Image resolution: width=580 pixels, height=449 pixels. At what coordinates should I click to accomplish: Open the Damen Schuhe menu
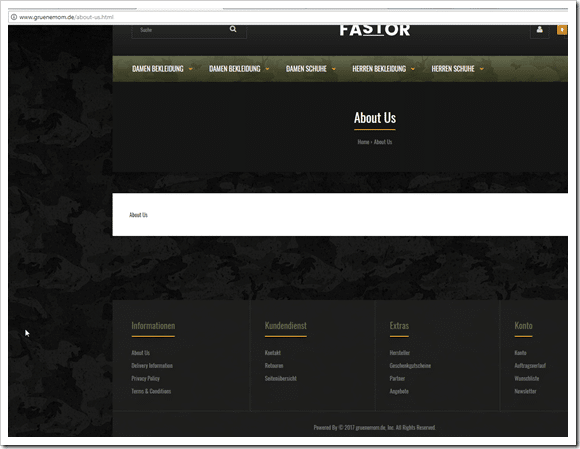(306, 69)
